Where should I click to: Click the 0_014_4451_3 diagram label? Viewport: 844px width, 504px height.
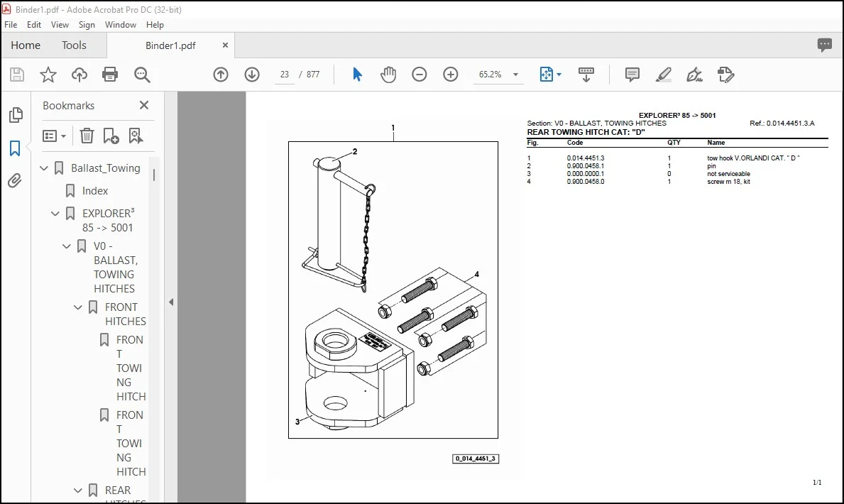point(476,459)
